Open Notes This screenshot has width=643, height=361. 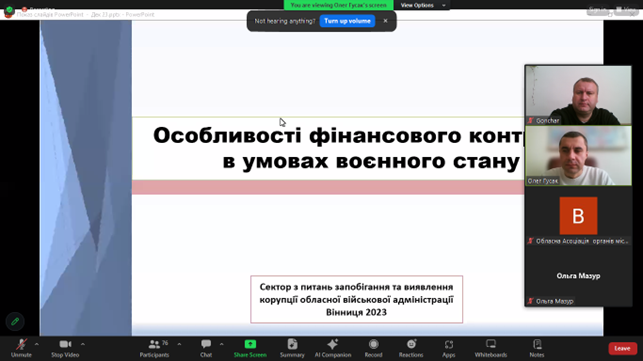coord(537,348)
